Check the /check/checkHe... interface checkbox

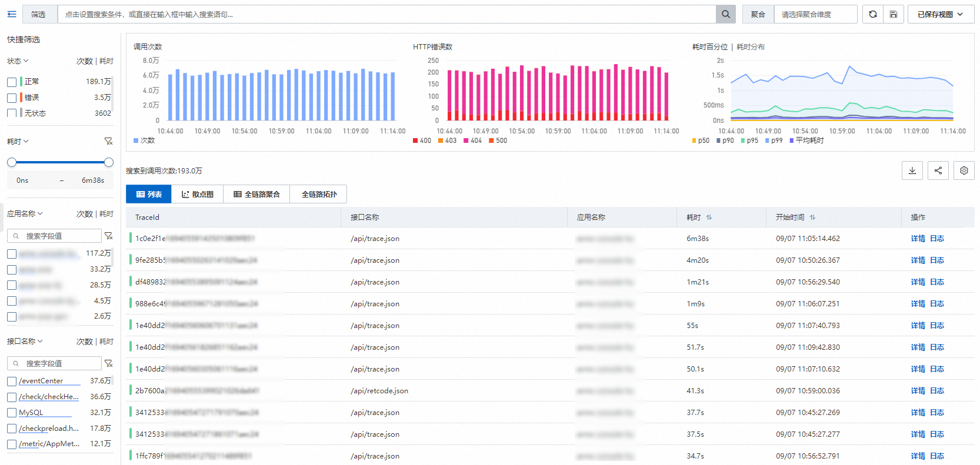click(x=12, y=397)
